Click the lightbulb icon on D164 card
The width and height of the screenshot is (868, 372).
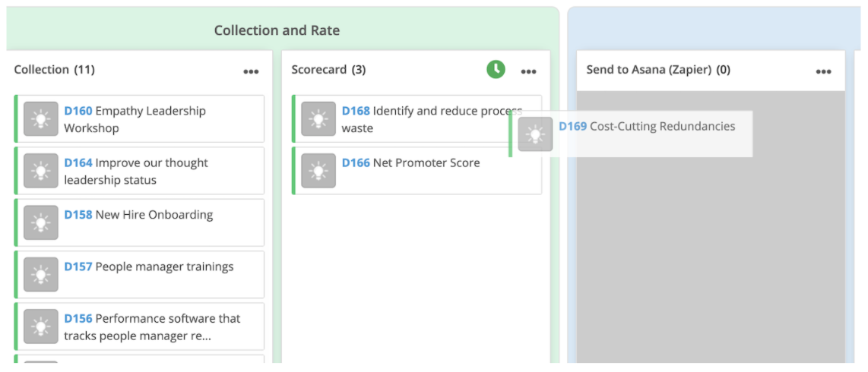[x=41, y=171]
